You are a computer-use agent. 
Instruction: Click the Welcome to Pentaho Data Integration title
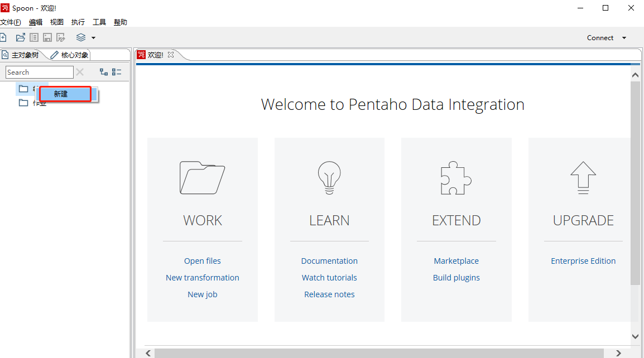point(393,105)
